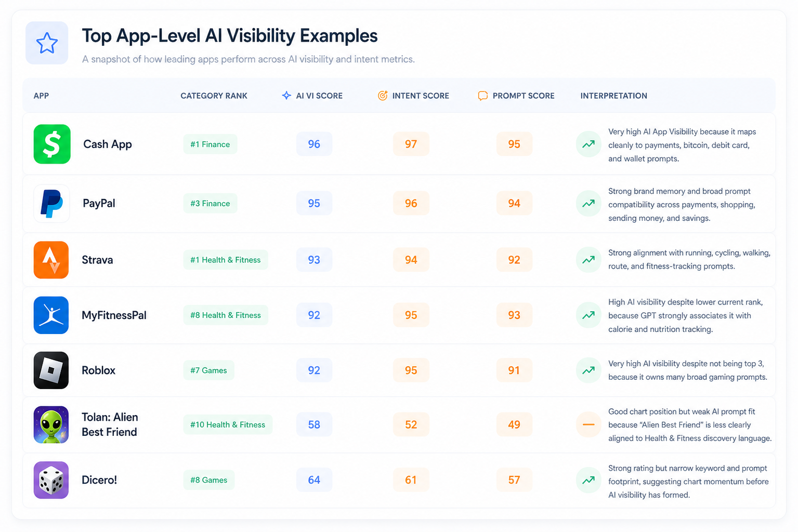Click the Strava AI VI score 93
Viewport: 798px width, 532px height.
314,260
